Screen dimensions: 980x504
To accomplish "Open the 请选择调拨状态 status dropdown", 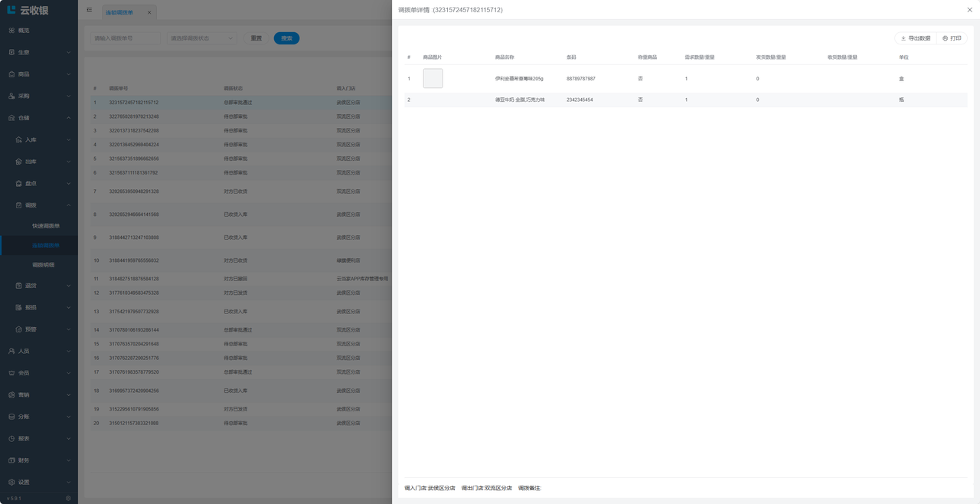I will coord(201,38).
